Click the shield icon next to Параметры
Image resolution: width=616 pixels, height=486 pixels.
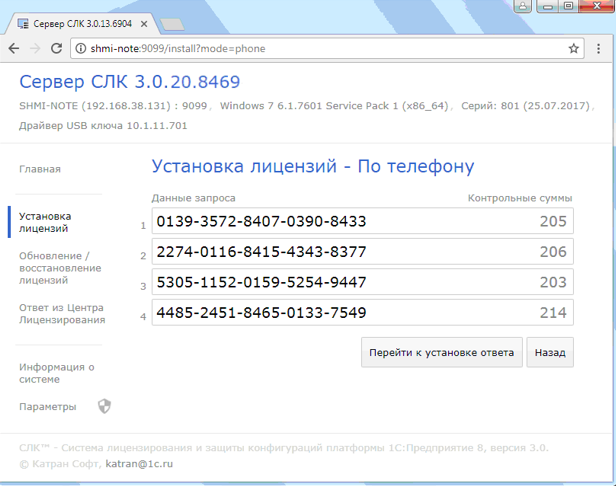(x=104, y=406)
